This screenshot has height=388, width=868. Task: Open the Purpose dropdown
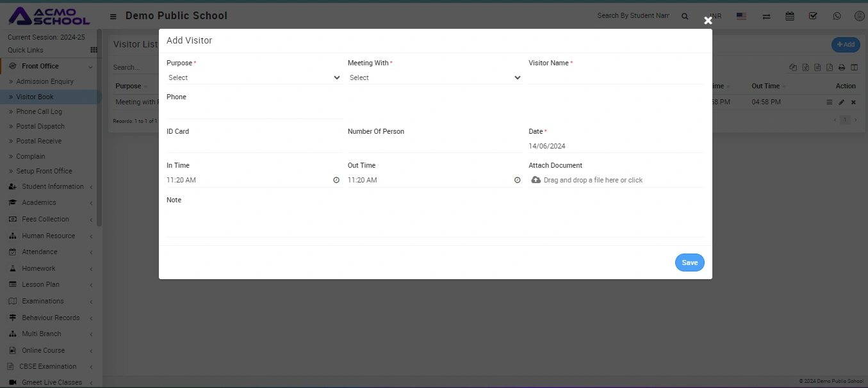254,77
